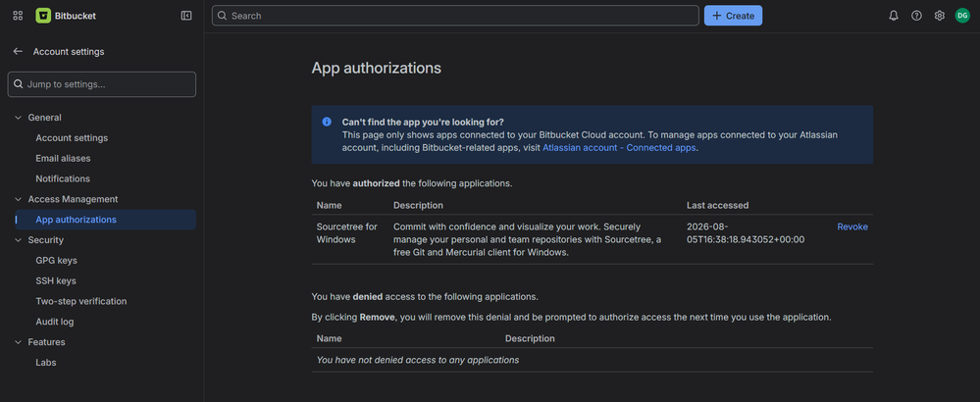The image size is (980, 402).
Task: Click the Account settings header title
Action: click(x=69, y=52)
